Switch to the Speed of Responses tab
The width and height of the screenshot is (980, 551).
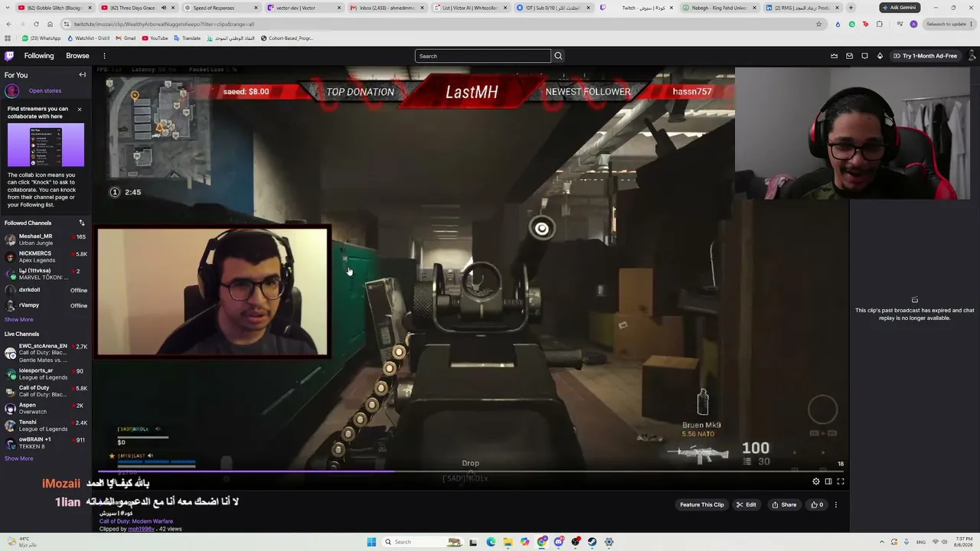click(x=220, y=8)
